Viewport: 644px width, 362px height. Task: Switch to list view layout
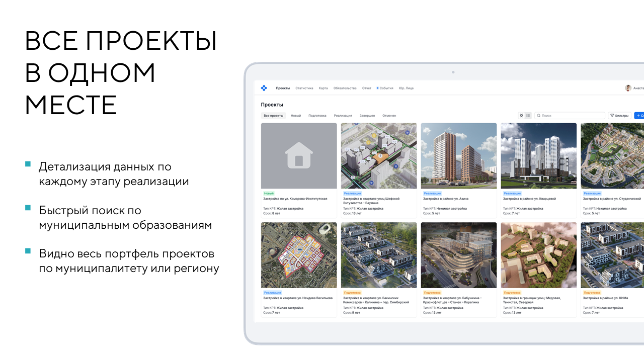(x=528, y=116)
